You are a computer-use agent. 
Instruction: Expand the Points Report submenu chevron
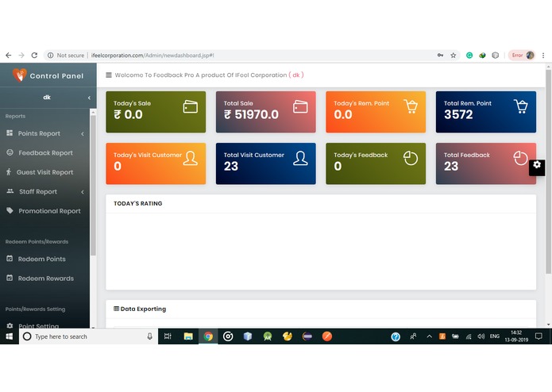(83, 133)
